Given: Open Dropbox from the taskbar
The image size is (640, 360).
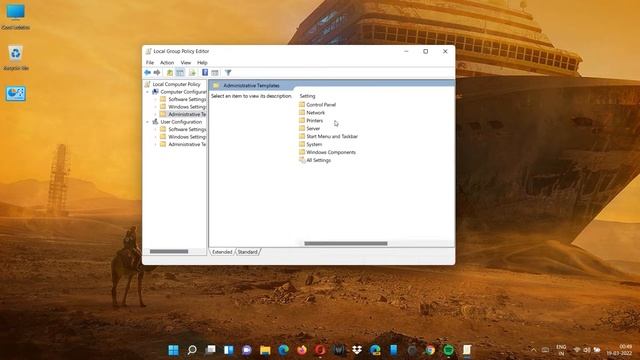Looking at the screenshot, I should click(357, 350).
